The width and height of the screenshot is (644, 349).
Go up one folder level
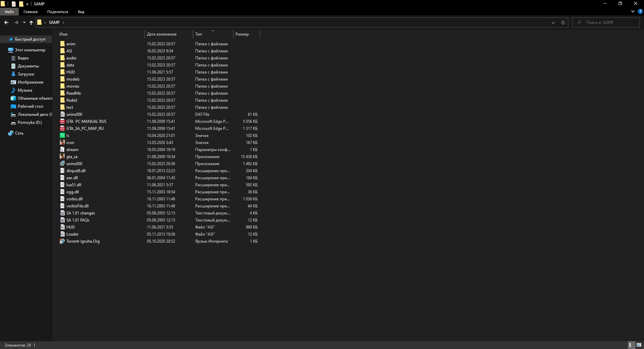click(x=31, y=22)
